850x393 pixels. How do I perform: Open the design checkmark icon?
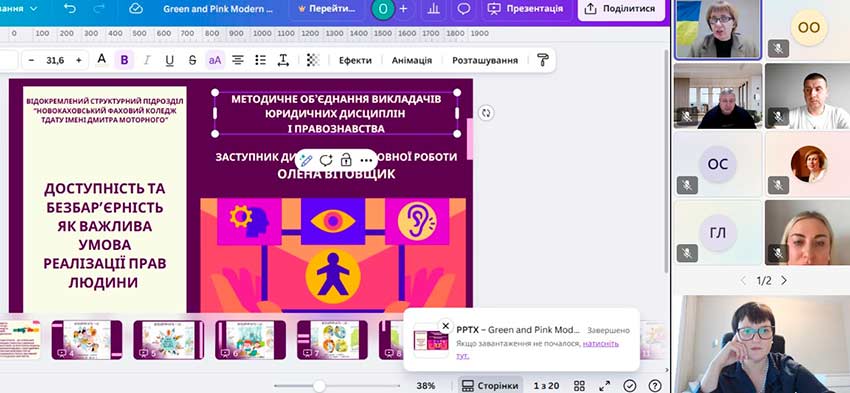pos(629,385)
